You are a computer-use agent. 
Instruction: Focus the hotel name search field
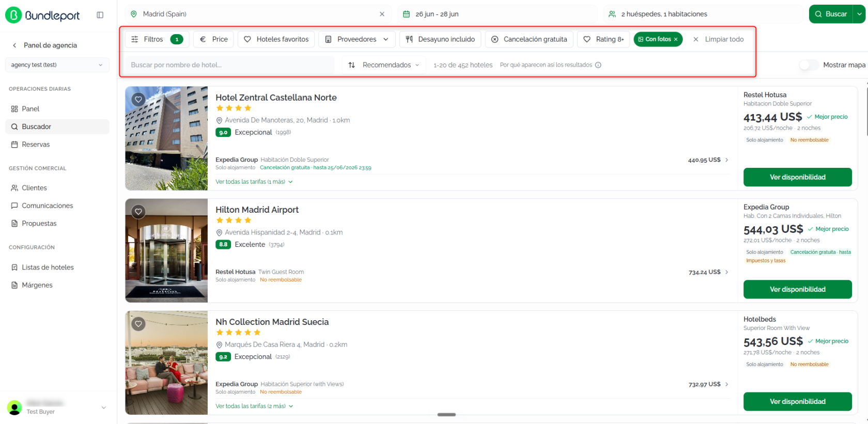coord(229,65)
